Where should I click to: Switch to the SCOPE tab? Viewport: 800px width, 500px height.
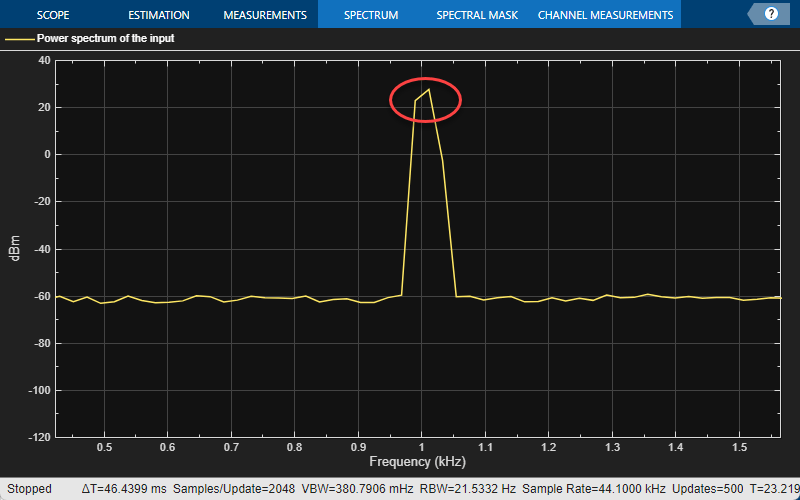coord(53,15)
